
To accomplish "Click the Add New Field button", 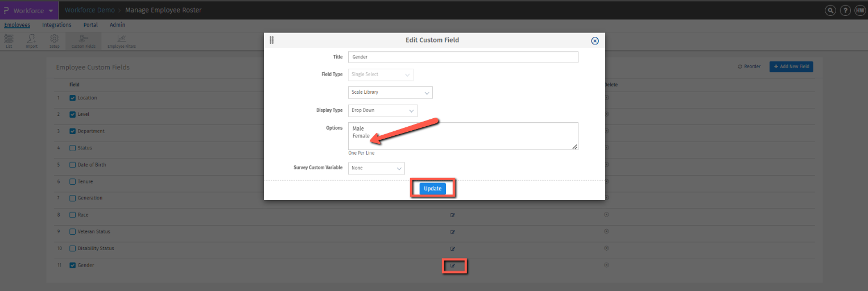I will point(791,67).
